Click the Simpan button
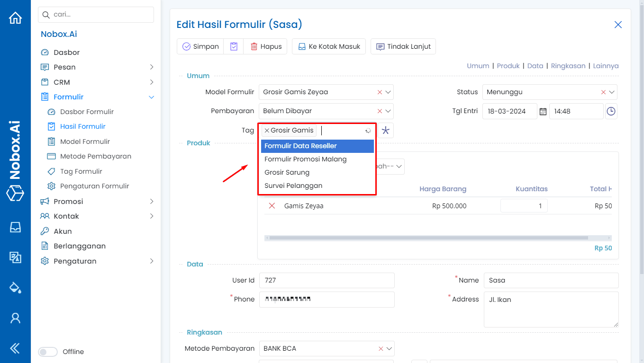Screen dimensions: 644x363 [x=200, y=46]
